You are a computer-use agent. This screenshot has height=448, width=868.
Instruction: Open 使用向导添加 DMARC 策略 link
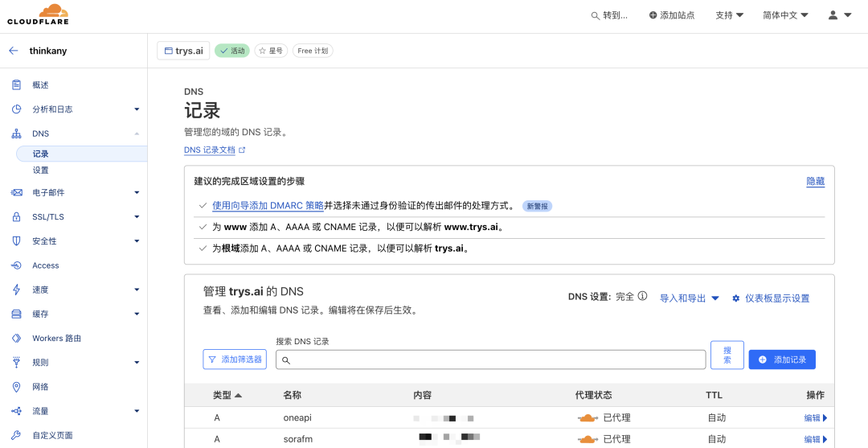coord(268,205)
